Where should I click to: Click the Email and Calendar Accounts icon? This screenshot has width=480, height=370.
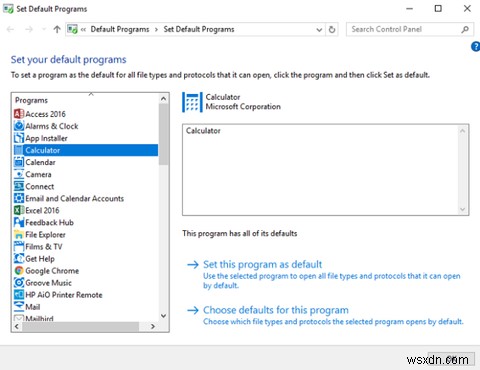(19, 198)
